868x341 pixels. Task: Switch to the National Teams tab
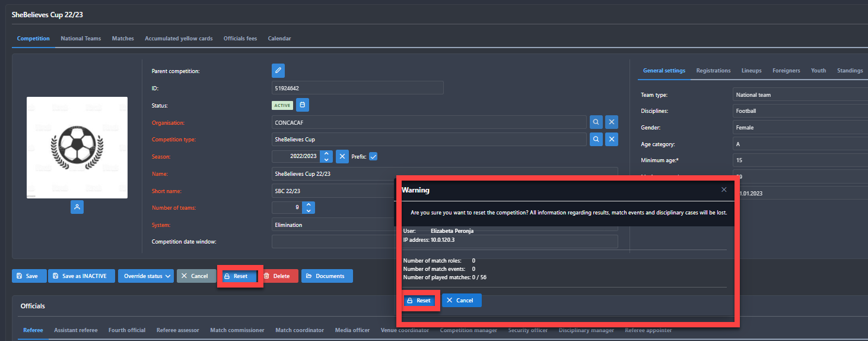pos(81,39)
